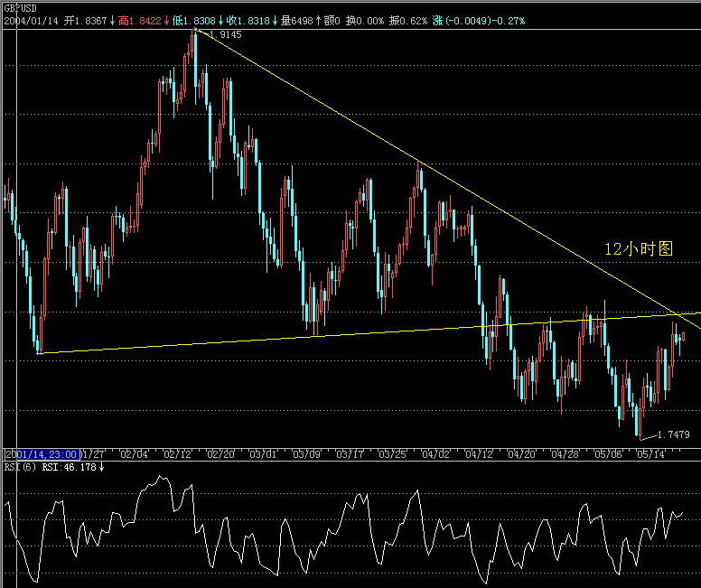Click the 05/14 date axis label

click(x=650, y=454)
